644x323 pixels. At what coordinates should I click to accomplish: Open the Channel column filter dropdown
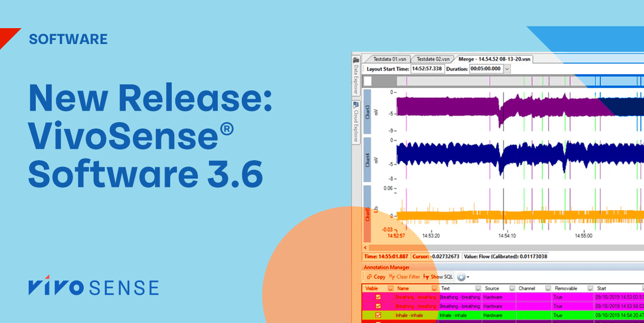pyautogui.click(x=548, y=289)
